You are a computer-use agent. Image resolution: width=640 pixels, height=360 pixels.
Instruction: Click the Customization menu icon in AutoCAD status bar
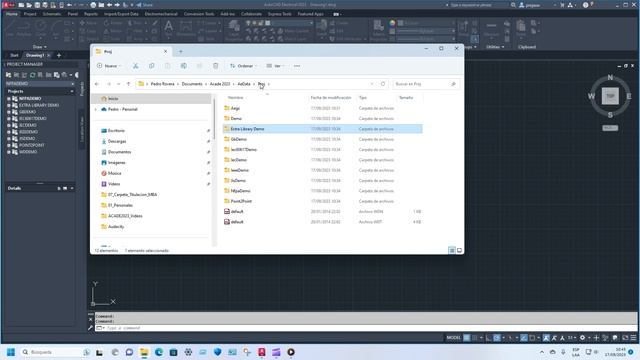[x=633, y=338]
